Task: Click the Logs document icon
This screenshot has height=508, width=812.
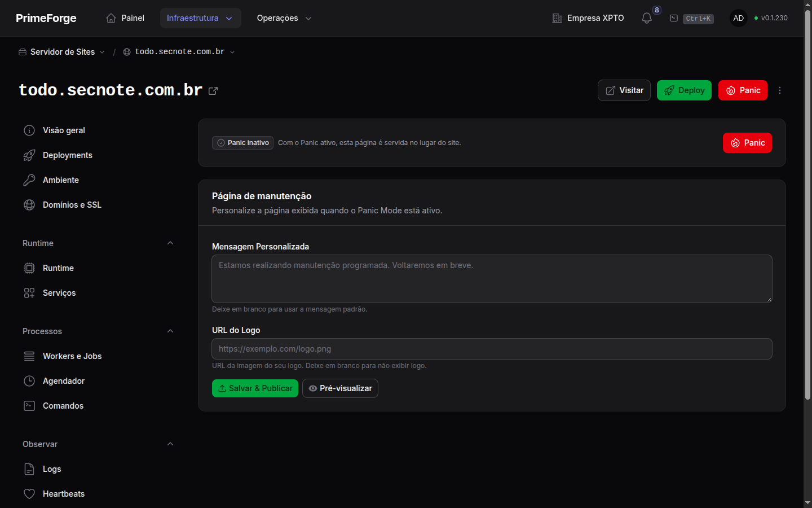Action: click(x=29, y=469)
